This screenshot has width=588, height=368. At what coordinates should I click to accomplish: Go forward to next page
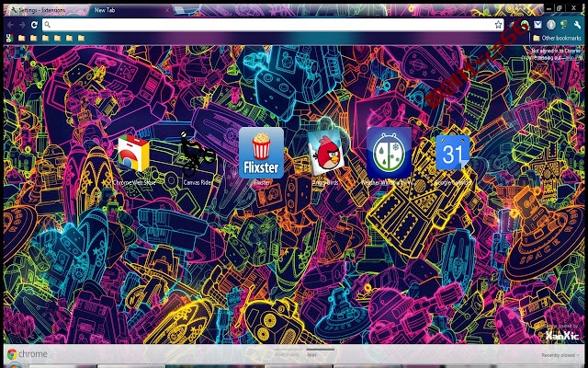click(x=22, y=25)
